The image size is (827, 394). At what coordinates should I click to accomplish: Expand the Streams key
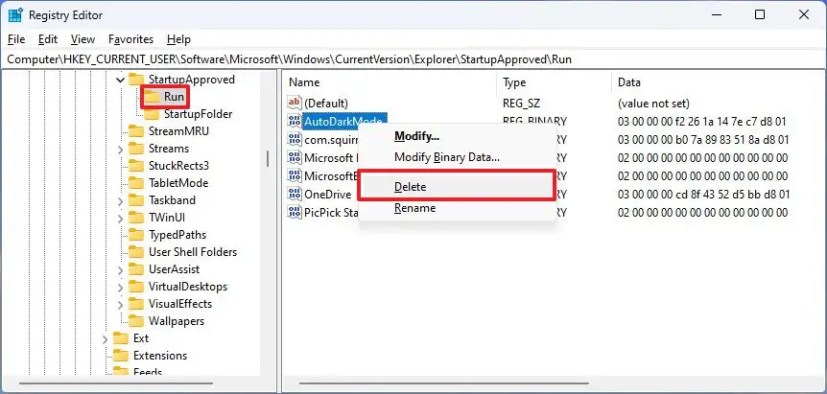pos(120,149)
